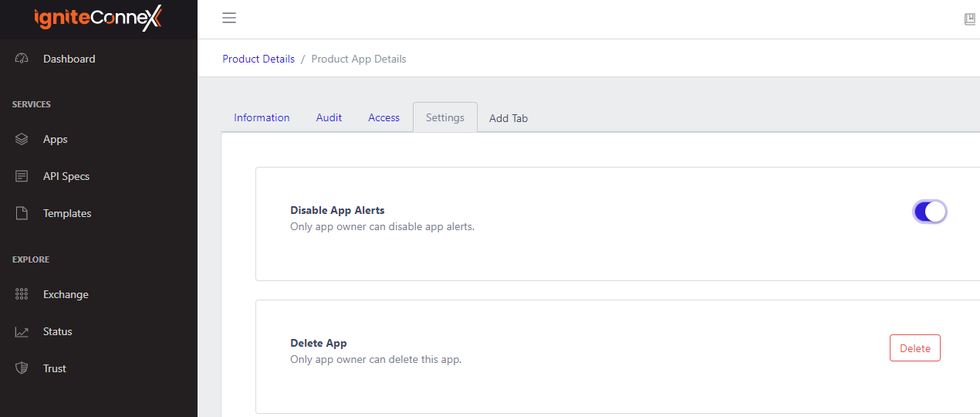Navigate to Product Details breadcrumb link
This screenshot has height=417, width=980.
pos(259,59)
